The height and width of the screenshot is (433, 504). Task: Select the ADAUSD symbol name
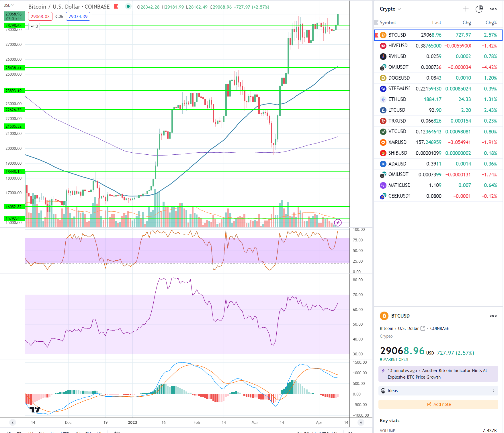click(397, 164)
